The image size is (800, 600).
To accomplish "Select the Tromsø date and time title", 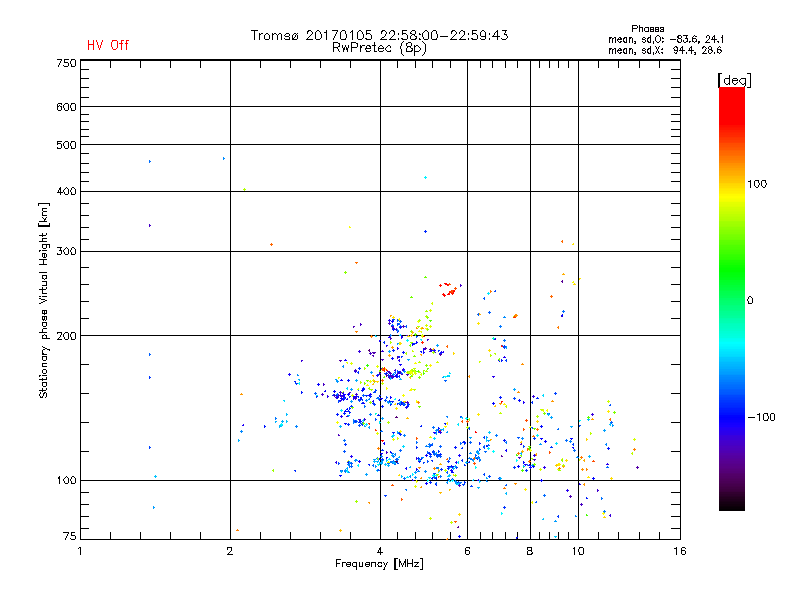I will click(x=379, y=35).
